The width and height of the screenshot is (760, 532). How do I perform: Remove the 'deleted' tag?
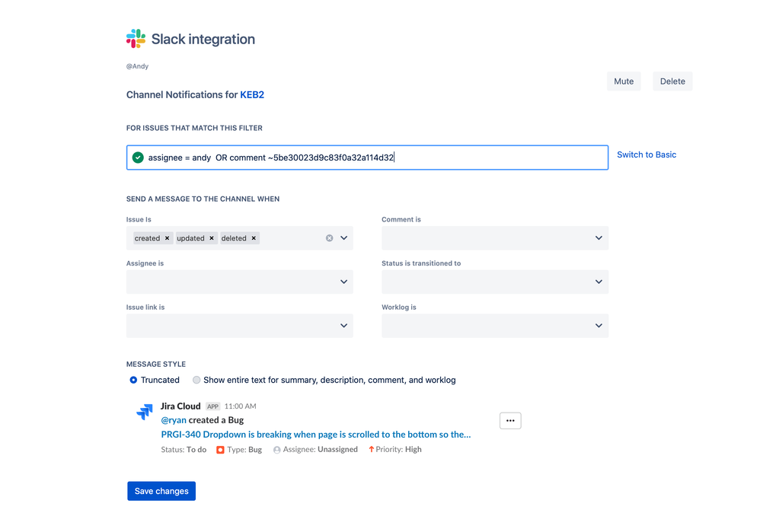pyautogui.click(x=254, y=238)
